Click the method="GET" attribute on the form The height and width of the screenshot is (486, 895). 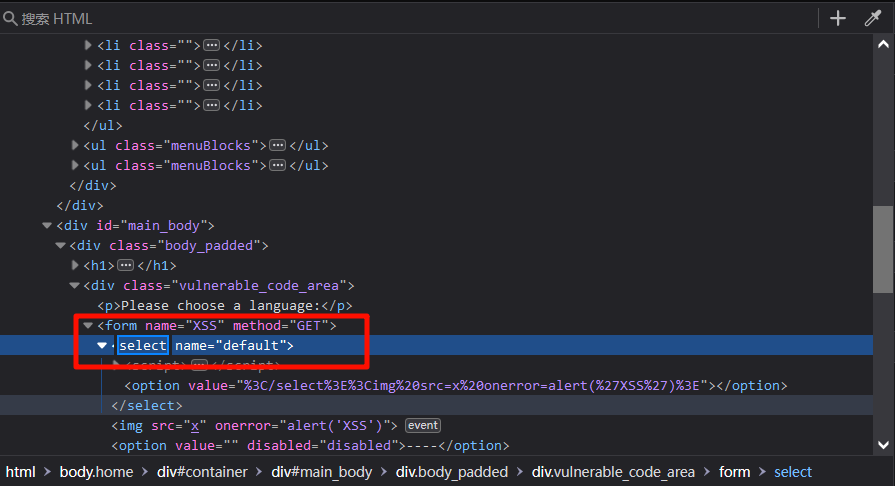click(280, 326)
